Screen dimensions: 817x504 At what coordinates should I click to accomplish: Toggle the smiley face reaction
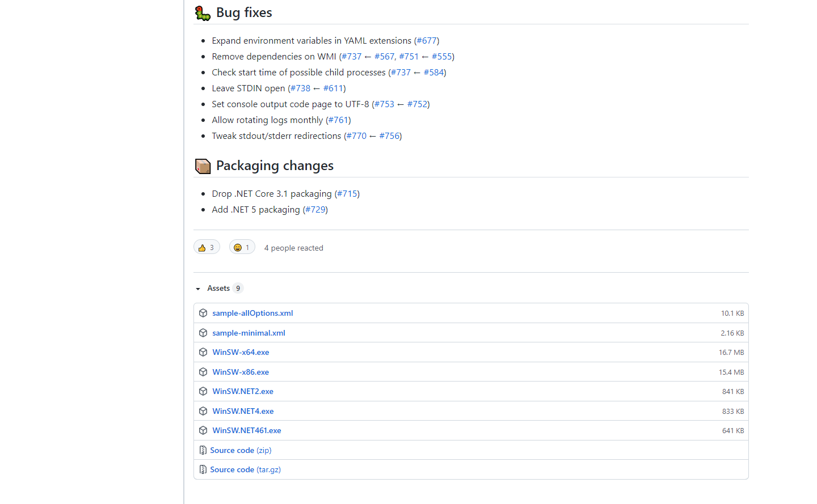coord(242,248)
